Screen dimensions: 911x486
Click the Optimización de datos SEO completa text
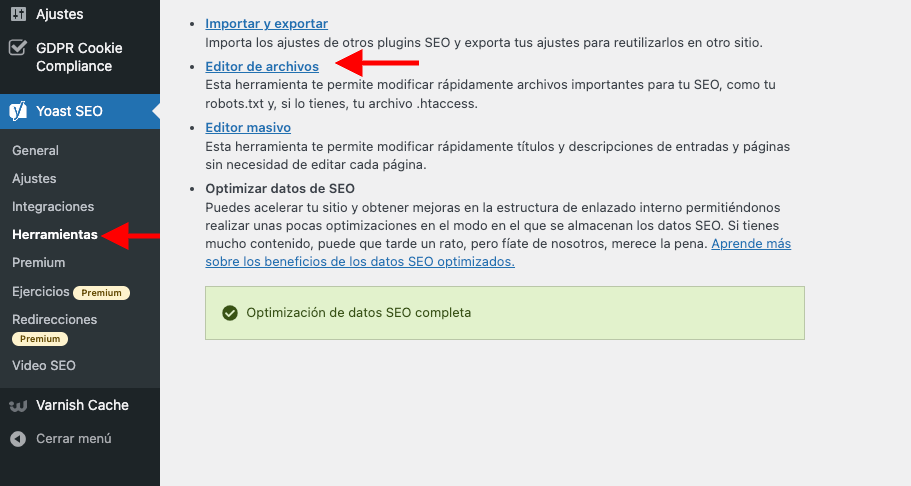pyautogui.click(x=358, y=313)
